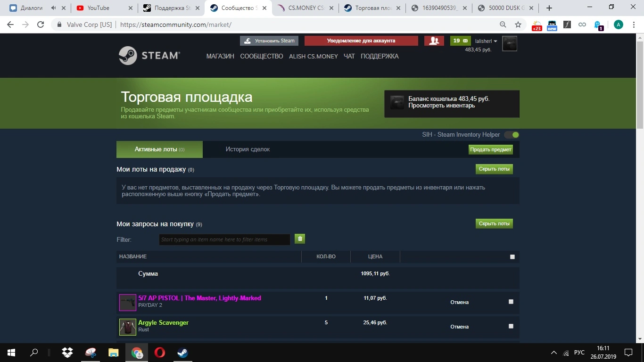Image resolution: width=644 pixels, height=362 pixels.
Task: Switch to the Поддержка Steam browser tab
Action: coord(171,8)
